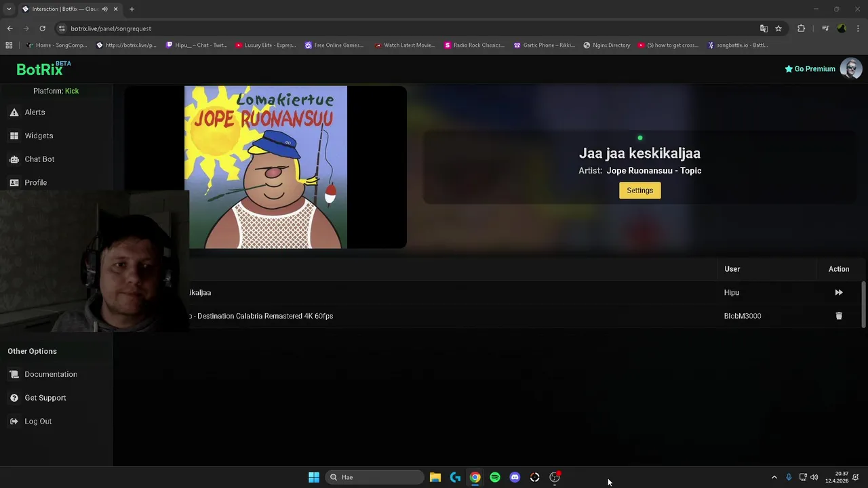The image size is (868, 488).
Task: Open tab search dropdown arrow
Action: pos(9,9)
